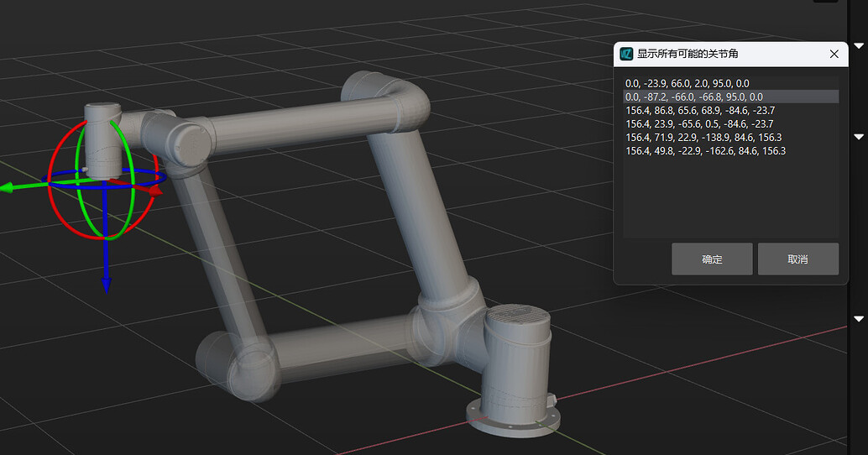The width and height of the screenshot is (868, 455).
Task: Expand the top white arrow on right edge
Action: [x=858, y=45]
